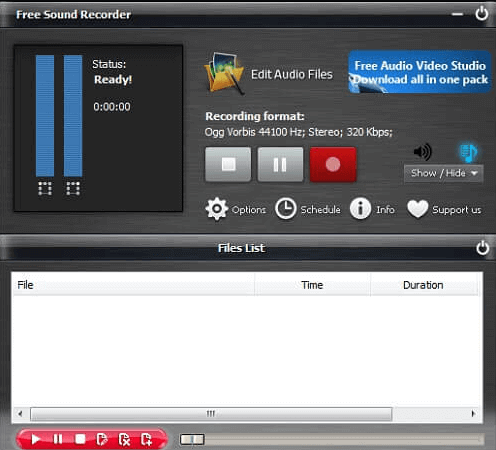Open Options via the gear icon
The width and height of the screenshot is (496, 450).
(217, 209)
